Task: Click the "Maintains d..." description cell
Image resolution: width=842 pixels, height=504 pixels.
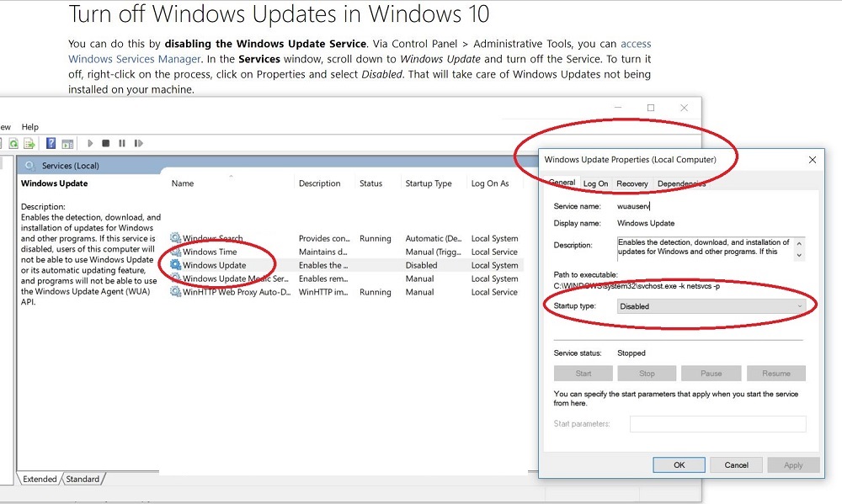Action: tap(323, 252)
